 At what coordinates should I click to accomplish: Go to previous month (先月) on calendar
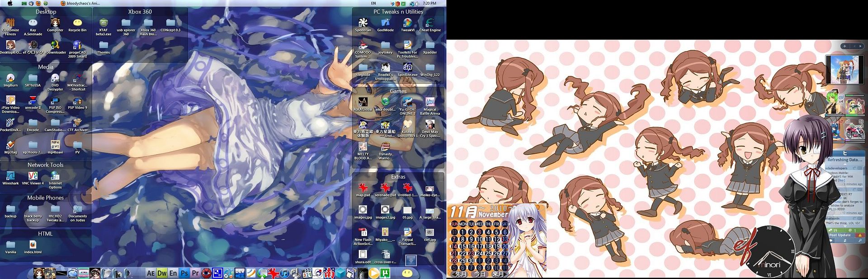click(x=461, y=274)
